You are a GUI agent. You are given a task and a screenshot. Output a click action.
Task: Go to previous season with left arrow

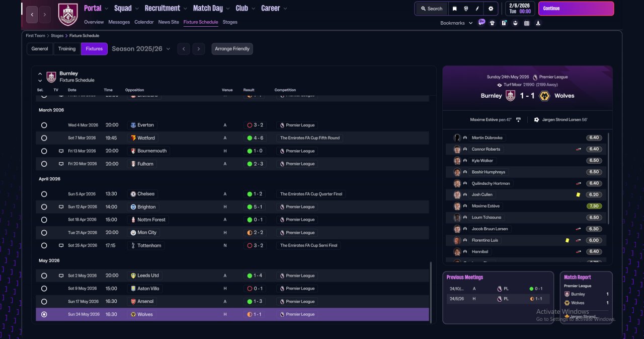pos(184,49)
